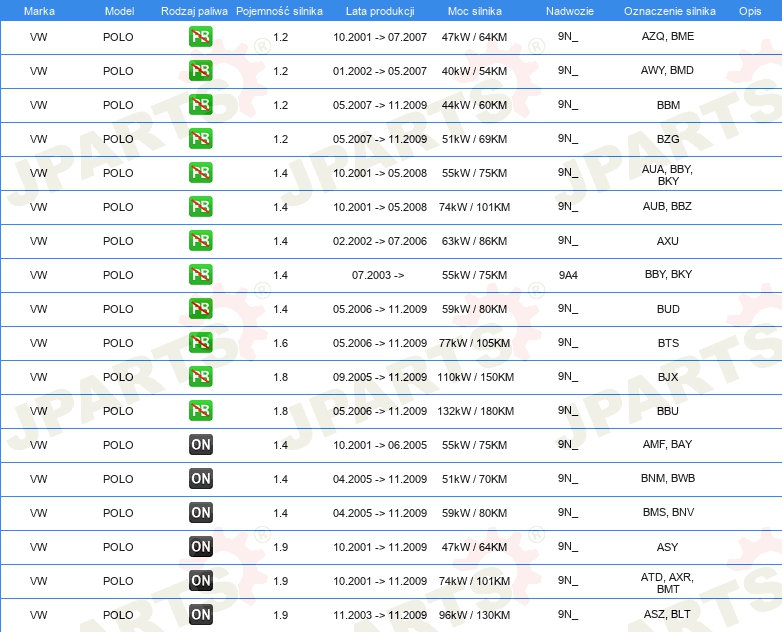Click the ON diesel icon in AMF, BAY row

[200, 444]
